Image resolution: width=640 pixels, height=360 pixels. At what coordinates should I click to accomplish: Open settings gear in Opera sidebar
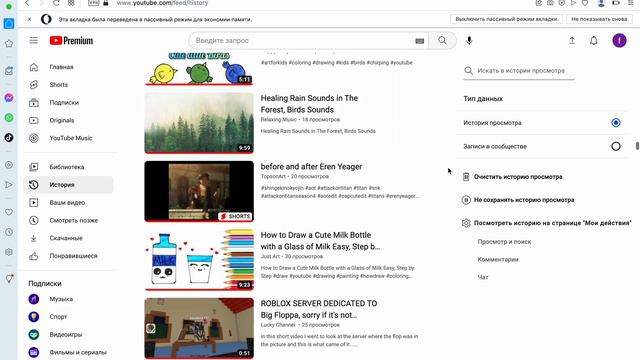[9, 252]
